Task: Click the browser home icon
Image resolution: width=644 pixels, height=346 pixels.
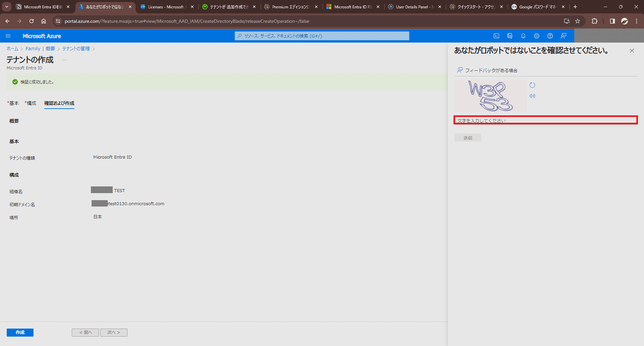Action: tap(43, 21)
